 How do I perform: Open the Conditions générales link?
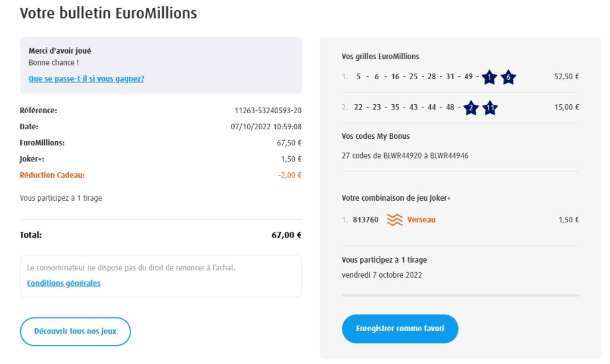(64, 283)
